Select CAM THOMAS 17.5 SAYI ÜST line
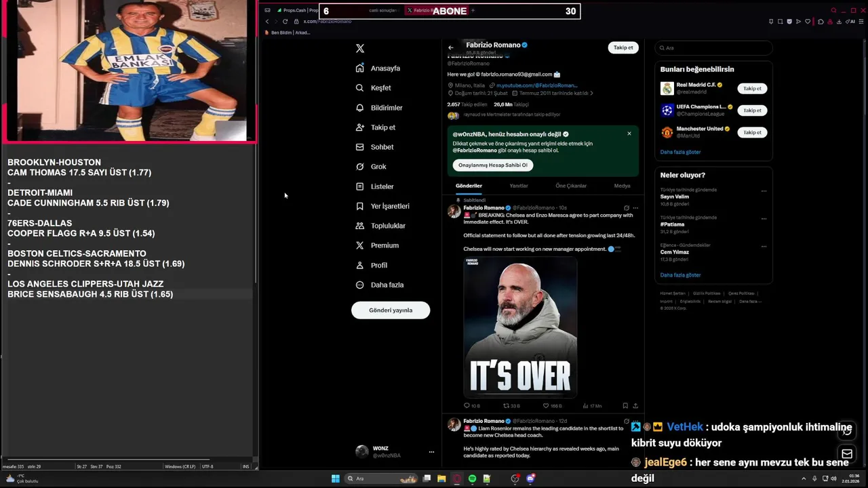 (x=79, y=173)
